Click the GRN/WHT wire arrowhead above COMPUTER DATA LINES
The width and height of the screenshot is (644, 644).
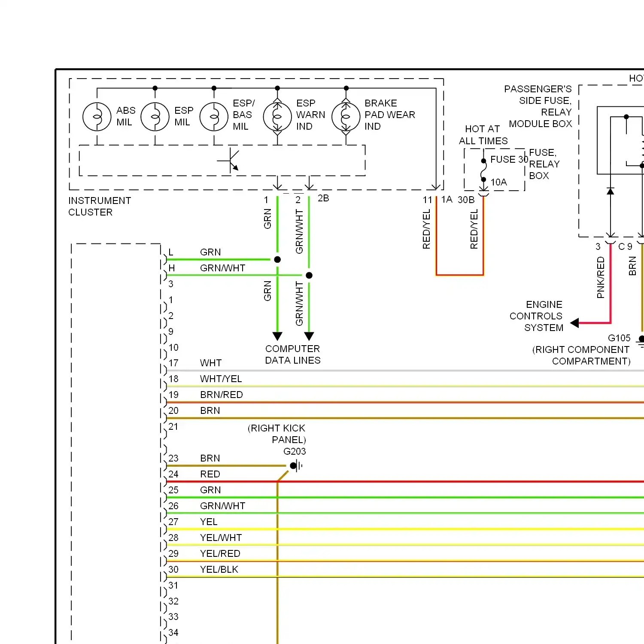309,336
